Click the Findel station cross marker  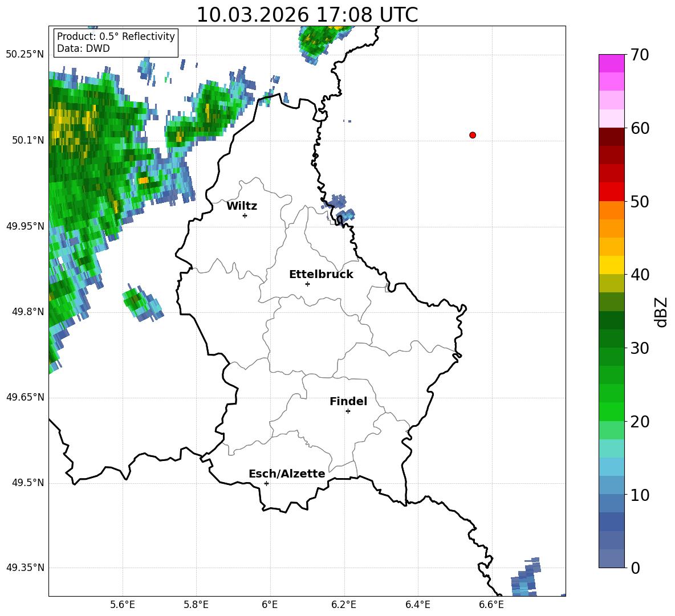click(348, 411)
